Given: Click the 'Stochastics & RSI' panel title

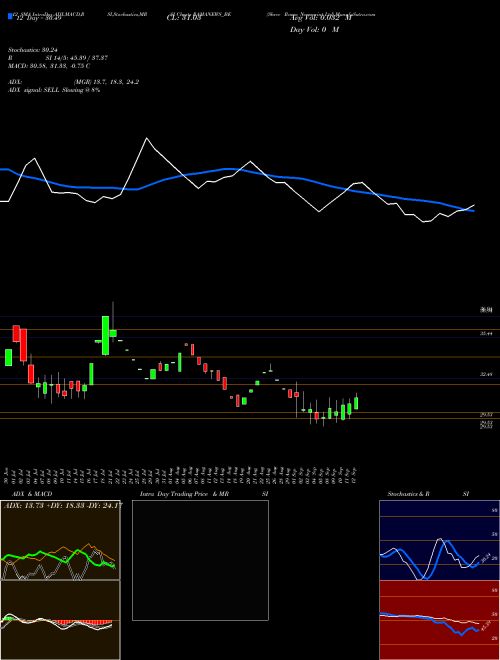Looking at the screenshot, I should 428,494.
